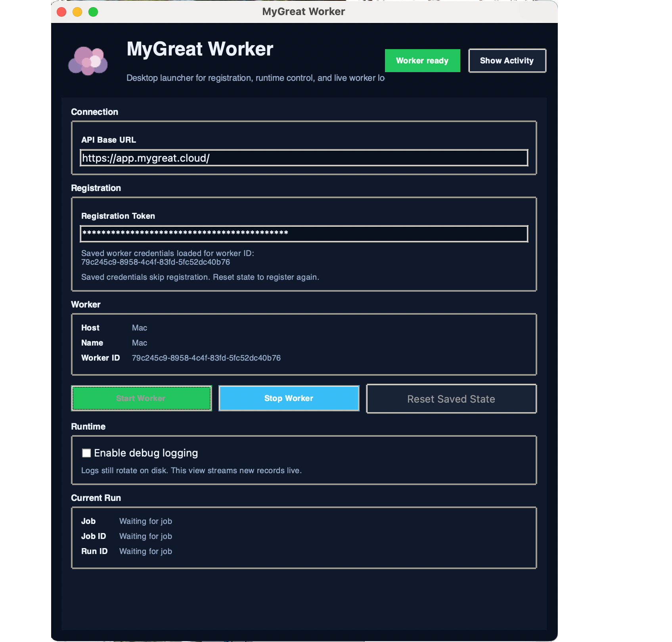Click the green Worker ready status badge

(422, 61)
